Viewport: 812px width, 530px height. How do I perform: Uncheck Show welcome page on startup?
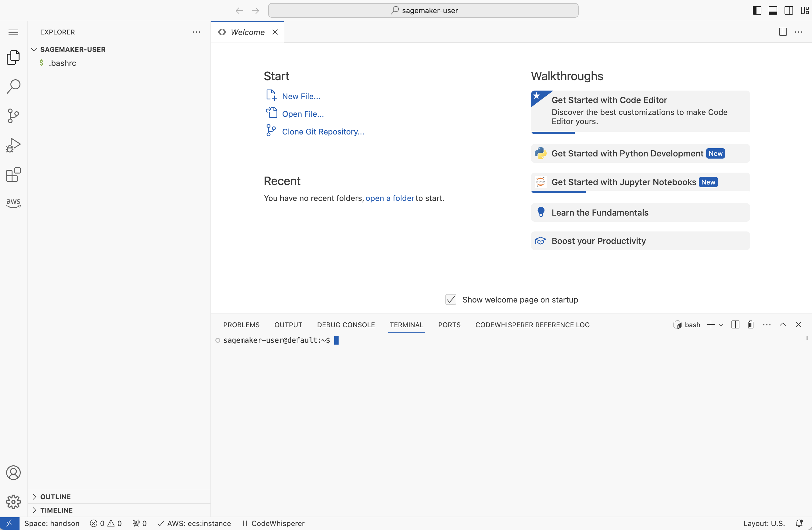(x=450, y=299)
